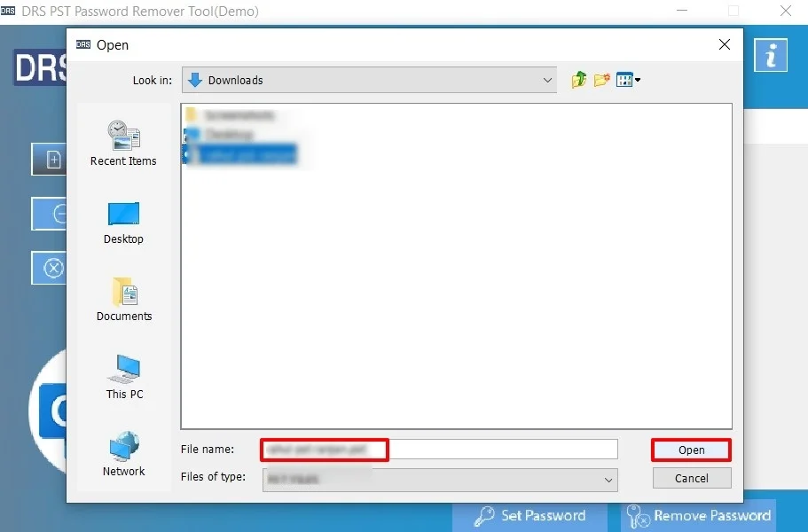Cancel the Open dialog
Screen dimensions: 808x532
[x=691, y=478]
